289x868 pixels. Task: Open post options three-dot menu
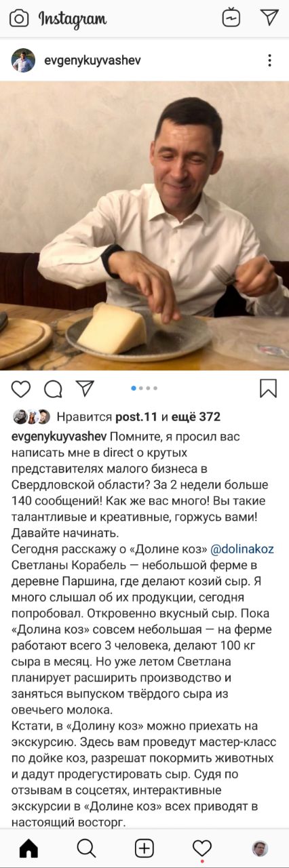click(x=269, y=60)
